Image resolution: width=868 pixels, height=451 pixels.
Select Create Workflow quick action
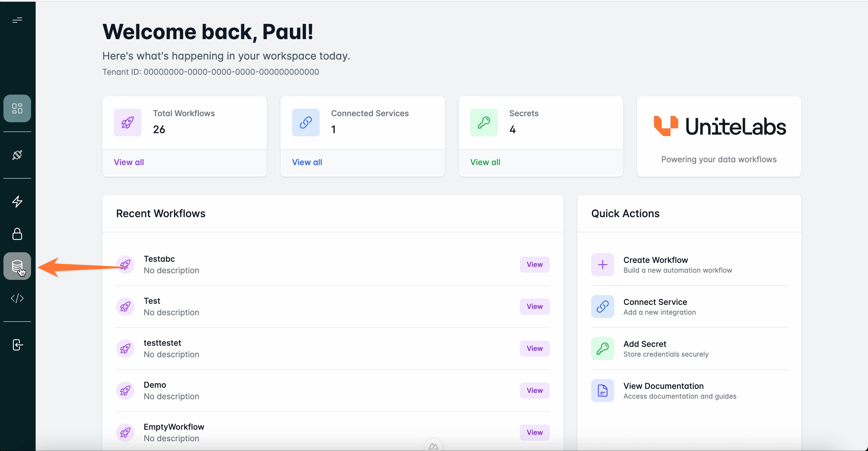689,264
